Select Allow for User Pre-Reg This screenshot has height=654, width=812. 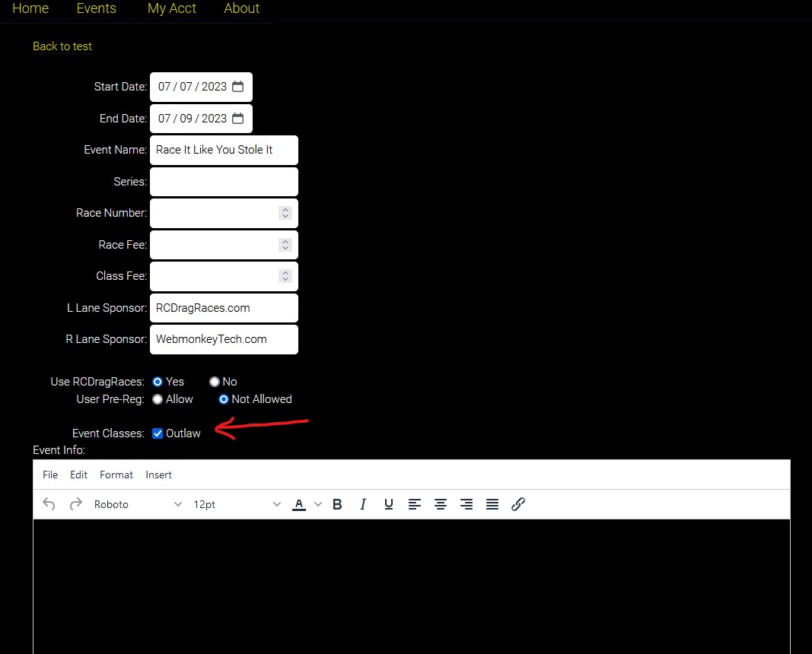(158, 399)
